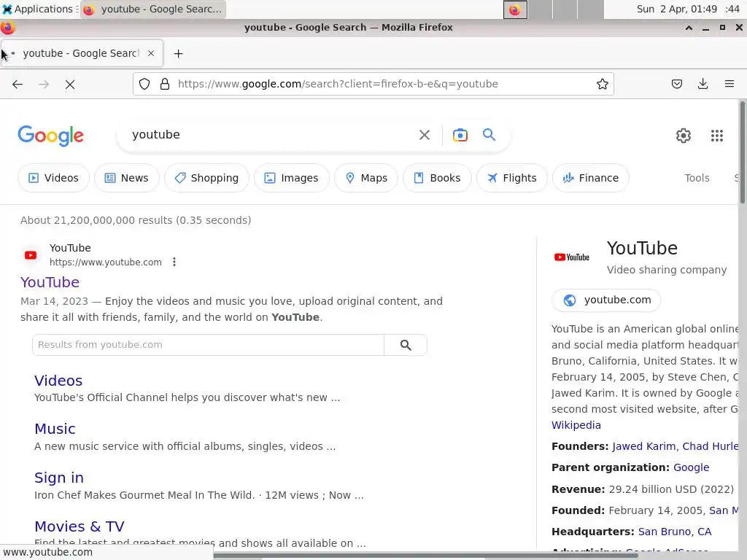The image size is (747, 560).
Task: Open Google parent organization link
Action: coord(691,467)
